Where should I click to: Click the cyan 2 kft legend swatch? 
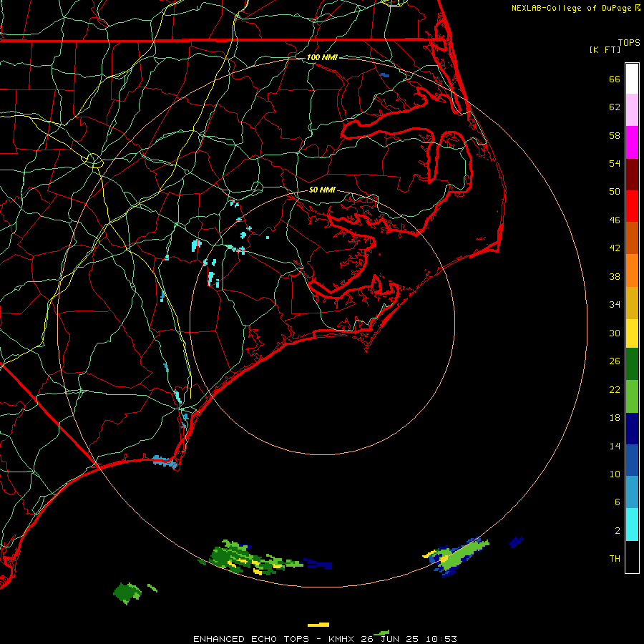coord(632,525)
